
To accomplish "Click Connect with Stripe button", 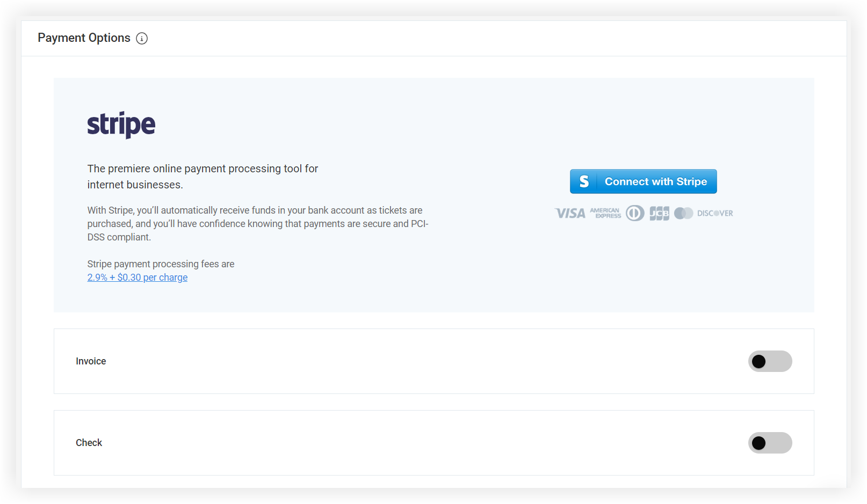I will pos(643,181).
